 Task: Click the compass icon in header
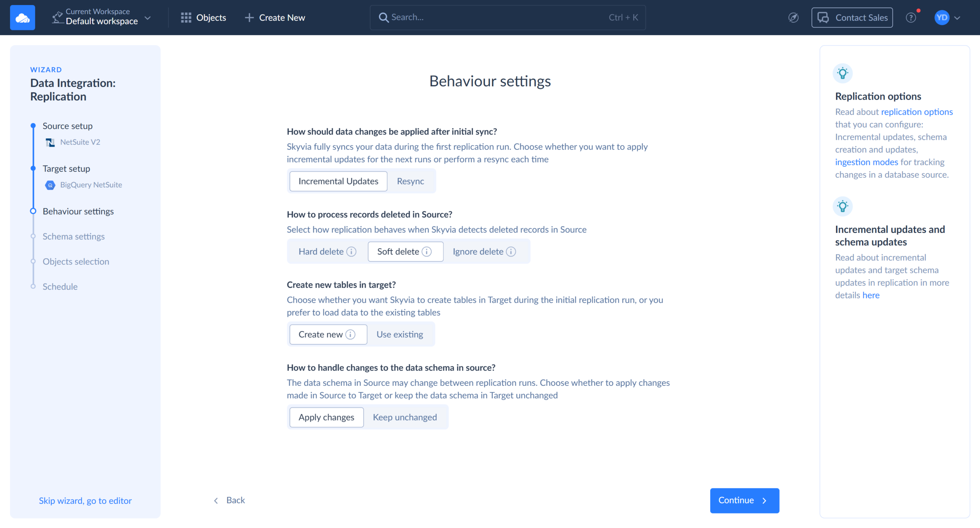tap(793, 18)
